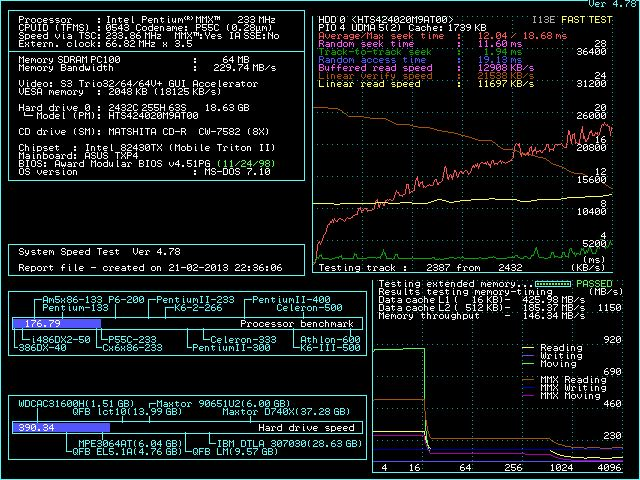
Task: Click the 'WDCAC31600H(1.51 GB)' reference drive
Action: coord(76,404)
